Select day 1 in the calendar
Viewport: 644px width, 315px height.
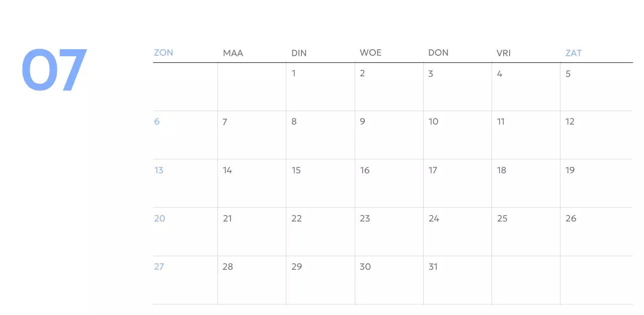click(x=294, y=74)
